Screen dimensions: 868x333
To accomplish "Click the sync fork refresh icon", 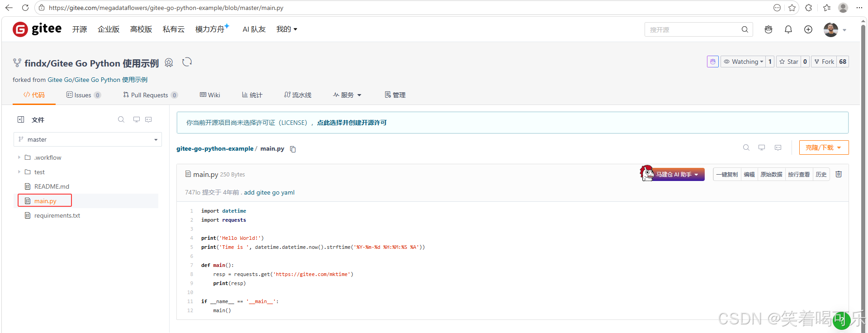I will coord(187,62).
